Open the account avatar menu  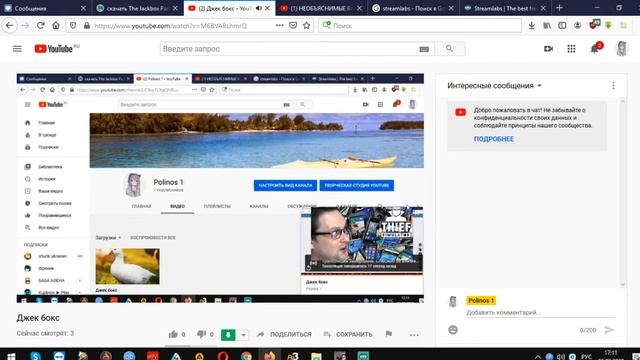pos(621,49)
